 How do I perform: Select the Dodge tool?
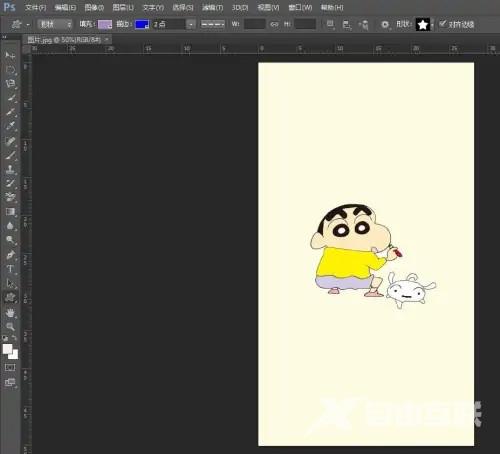pyautogui.click(x=10, y=240)
